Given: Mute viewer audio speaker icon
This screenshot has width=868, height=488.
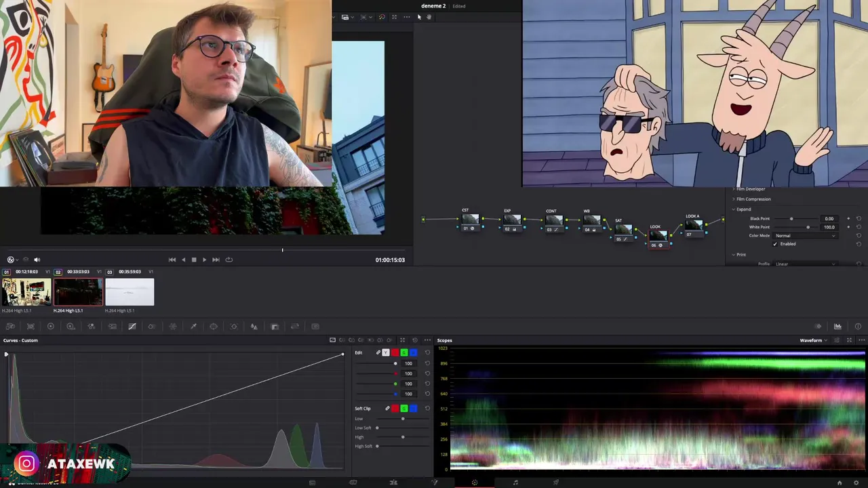Looking at the screenshot, I should tap(37, 260).
